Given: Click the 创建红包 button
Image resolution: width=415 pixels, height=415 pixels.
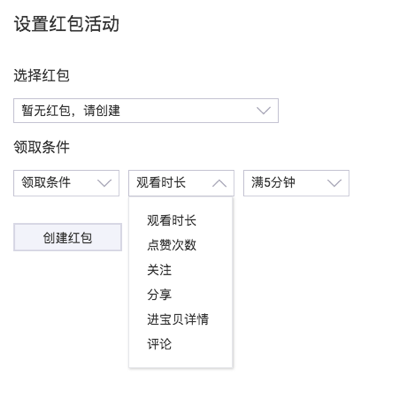Looking at the screenshot, I should pos(67,237).
